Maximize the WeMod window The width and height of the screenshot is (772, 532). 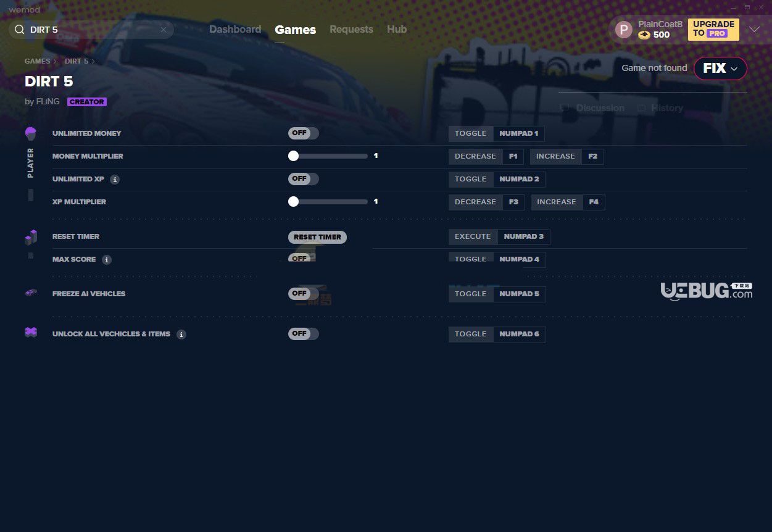[747, 7]
